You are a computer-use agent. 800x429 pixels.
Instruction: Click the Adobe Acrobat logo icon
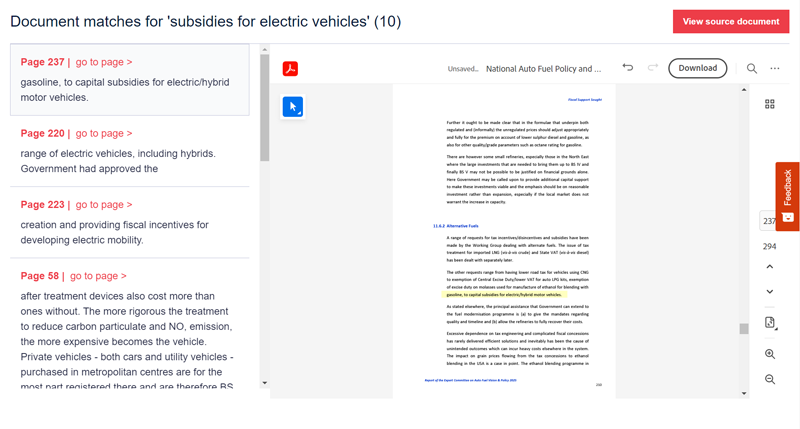(290, 68)
